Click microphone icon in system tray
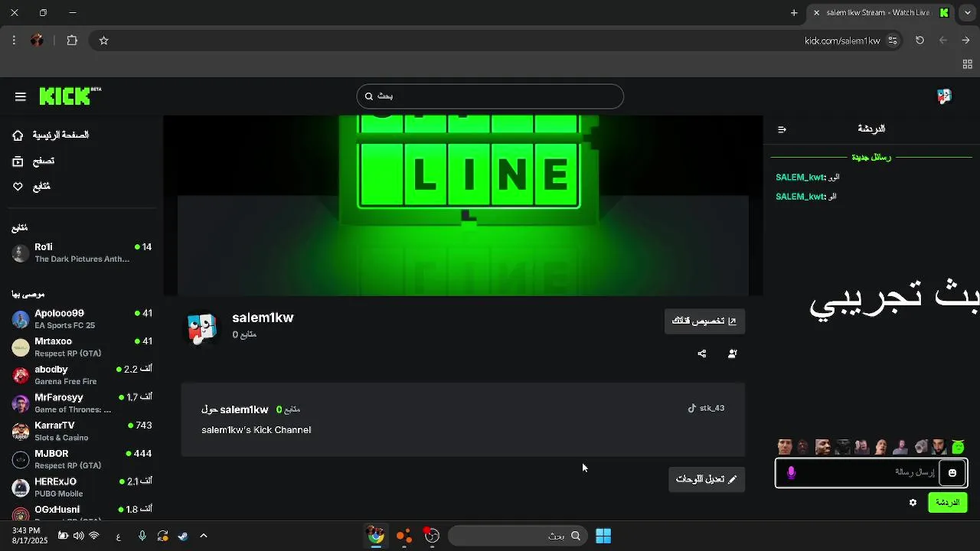Image resolution: width=980 pixels, height=551 pixels. [x=142, y=536]
